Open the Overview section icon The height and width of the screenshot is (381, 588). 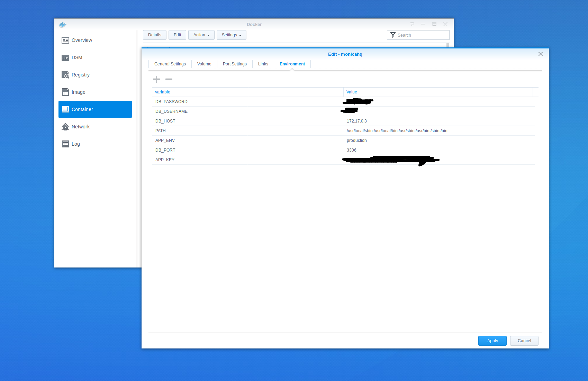(x=65, y=40)
